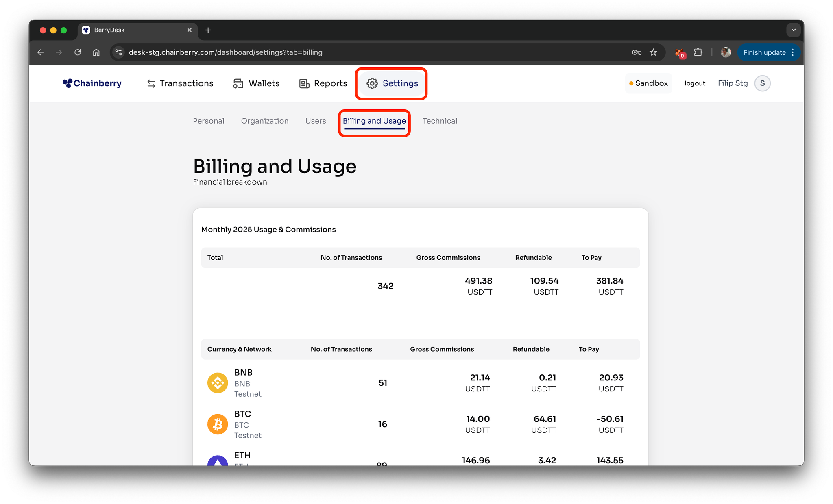Image resolution: width=833 pixels, height=504 pixels.
Task: Click the browser address bar URL
Action: [225, 52]
